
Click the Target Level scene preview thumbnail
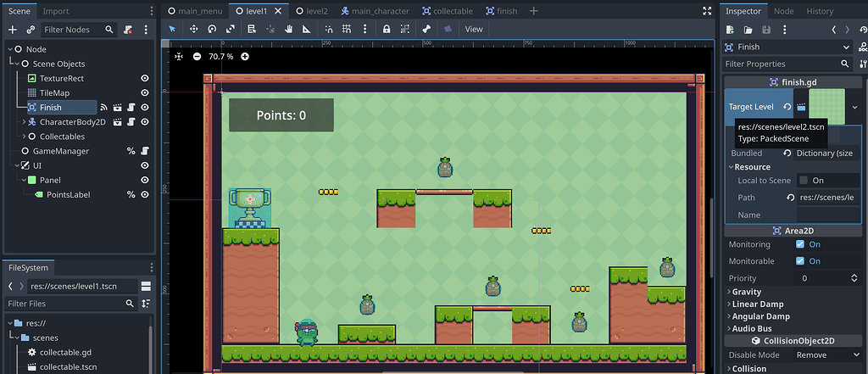pos(826,106)
